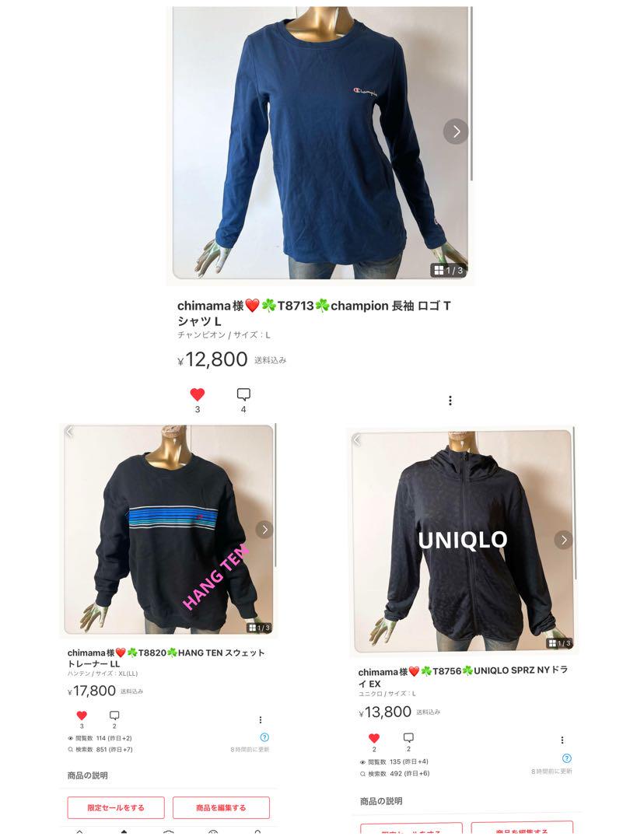Toggle like on UNIQLO SPRZ NY listing
Viewport: 630px width, 840px height.
coord(374,737)
